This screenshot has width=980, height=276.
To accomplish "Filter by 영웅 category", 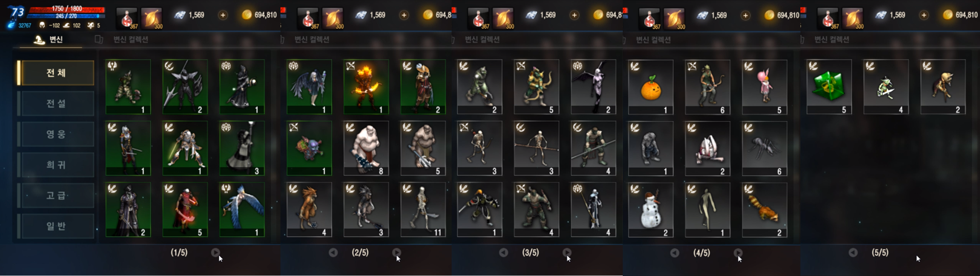I will pyautogui.click(x=56, y=134).
